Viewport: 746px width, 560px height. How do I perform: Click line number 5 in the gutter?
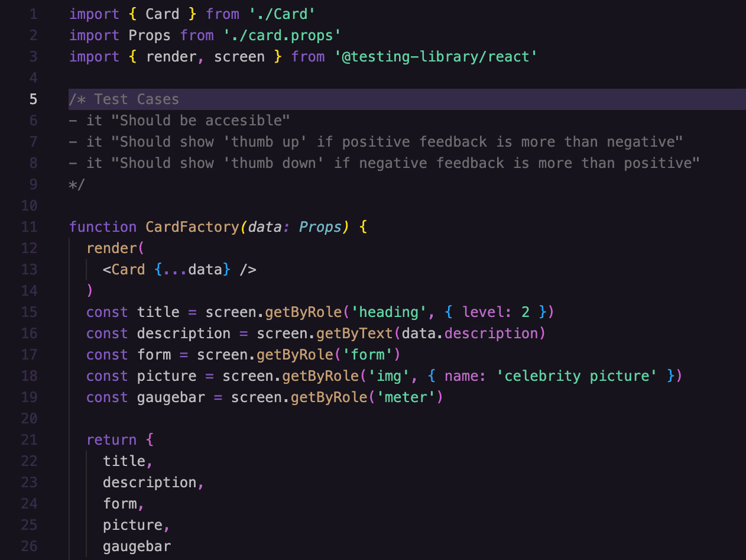pos(33,99)
